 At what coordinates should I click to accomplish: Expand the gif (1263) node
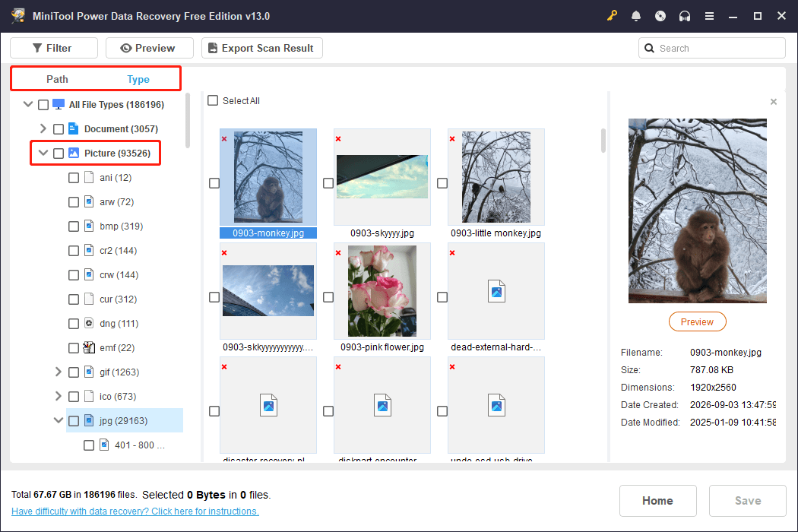pos(59,372)
